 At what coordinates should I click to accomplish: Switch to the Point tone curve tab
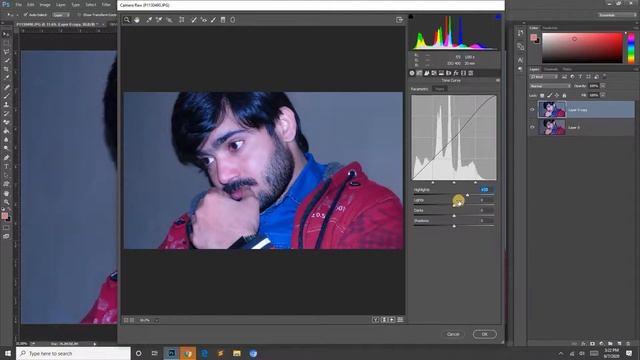(440, 89)
